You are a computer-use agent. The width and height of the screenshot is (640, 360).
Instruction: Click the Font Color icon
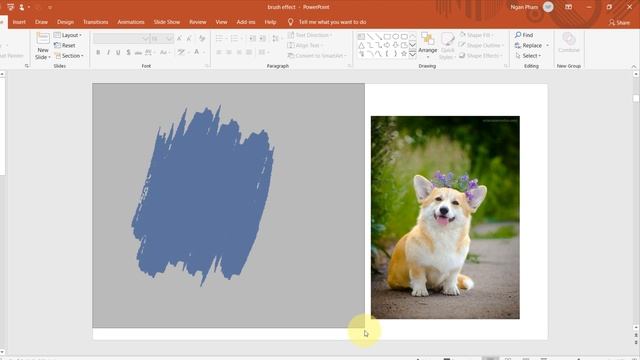198,52
